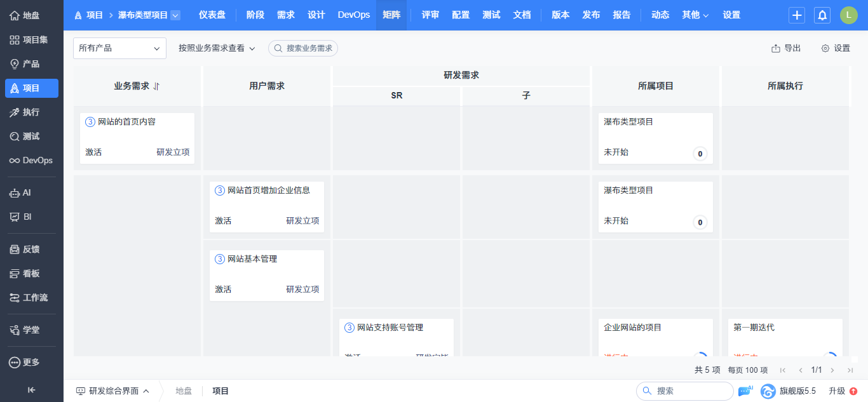Toggle the sort icon beside 业务需求
The width and height of the screenshot is (868, 402).
click(x=156, y=86)
